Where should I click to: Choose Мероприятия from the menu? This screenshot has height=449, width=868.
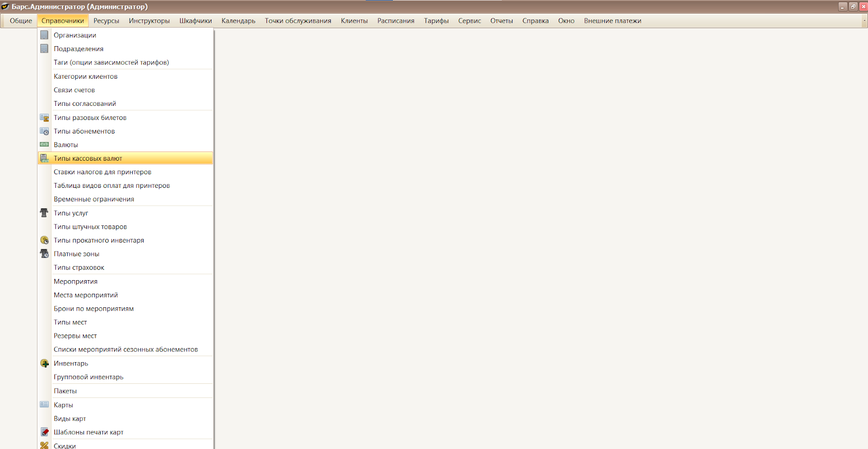click(x=125, y=282)
